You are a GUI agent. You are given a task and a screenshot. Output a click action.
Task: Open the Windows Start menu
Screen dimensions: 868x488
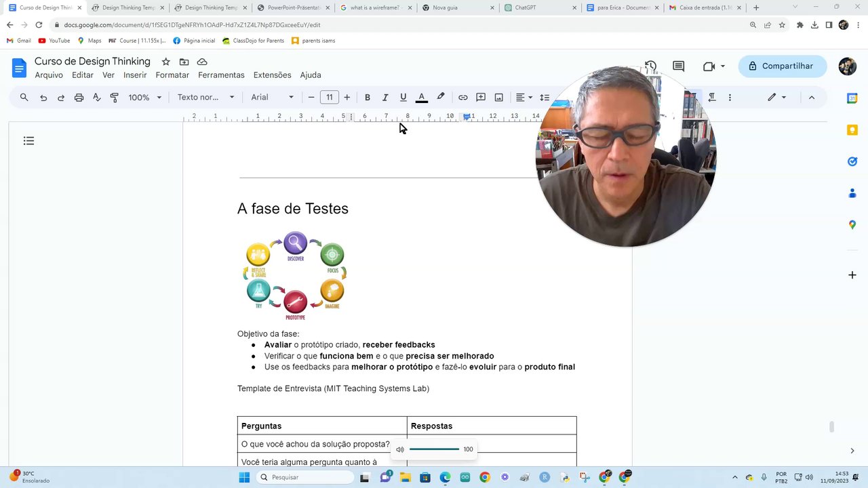click(244, 477)
